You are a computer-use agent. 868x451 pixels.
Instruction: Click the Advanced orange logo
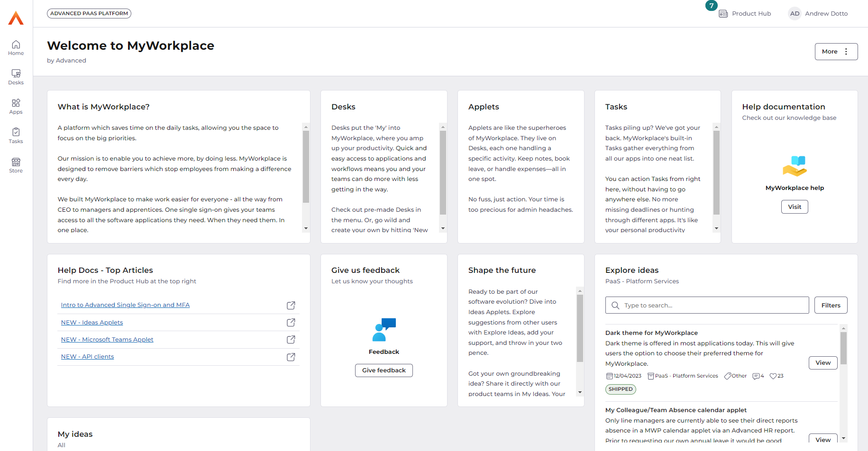coord(16,18)
